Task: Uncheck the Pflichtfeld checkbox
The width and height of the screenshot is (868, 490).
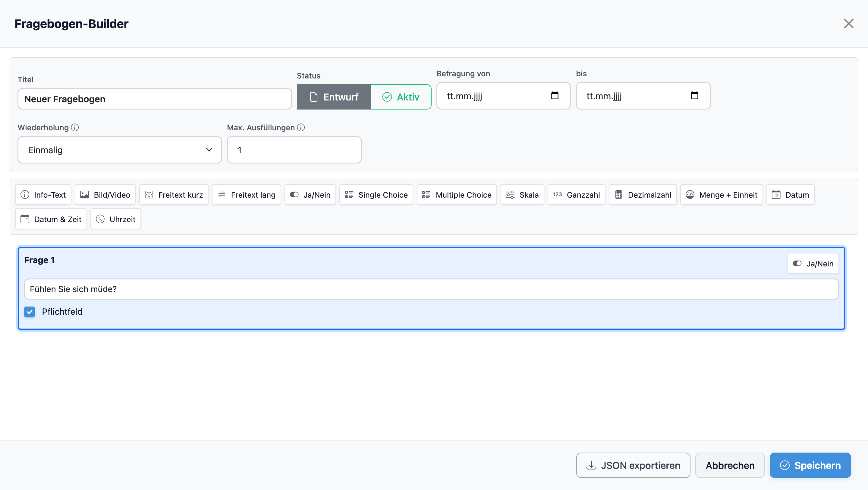Action: coord(30,312)
